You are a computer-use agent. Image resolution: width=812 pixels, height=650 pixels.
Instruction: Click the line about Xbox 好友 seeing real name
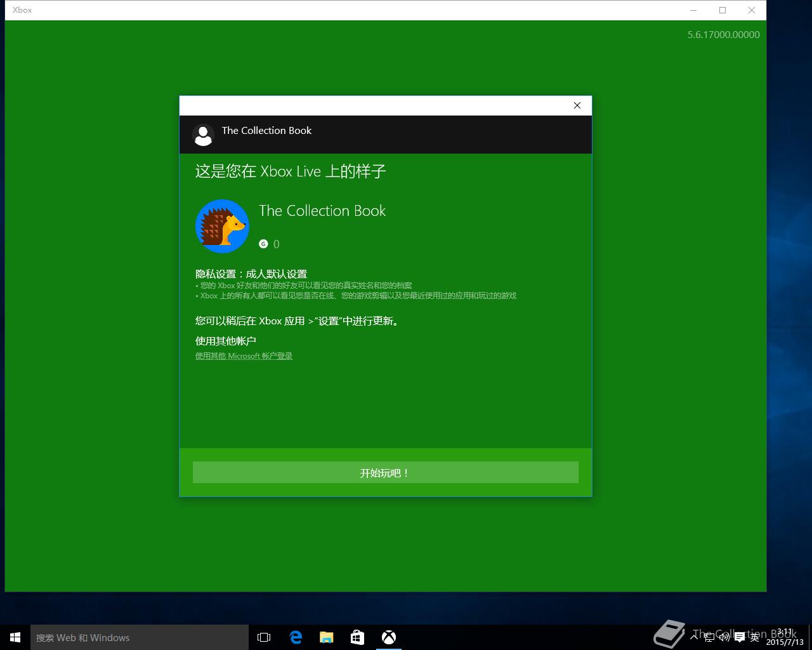[303, 286]
